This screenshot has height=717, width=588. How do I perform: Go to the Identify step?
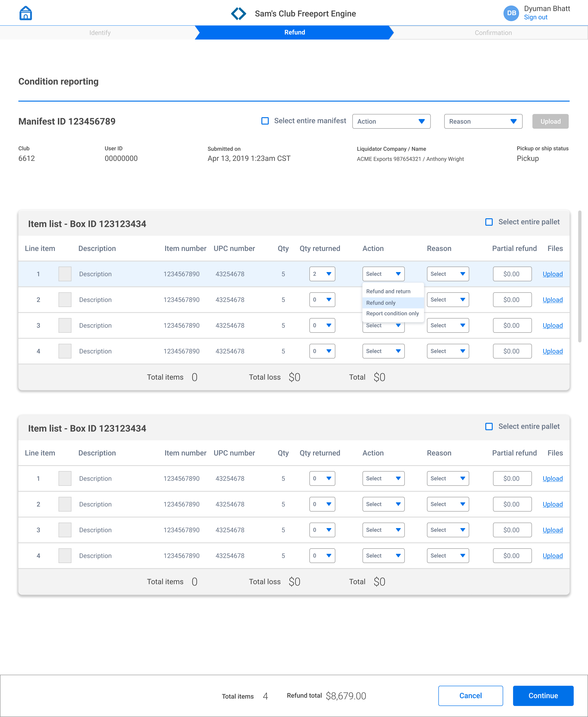coord(100,33)
